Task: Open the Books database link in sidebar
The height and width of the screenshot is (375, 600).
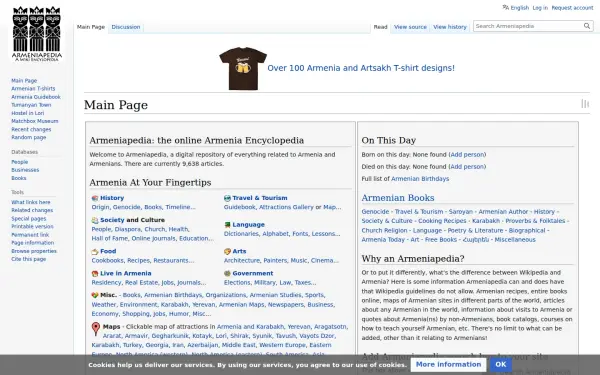Action: point(19,178)
